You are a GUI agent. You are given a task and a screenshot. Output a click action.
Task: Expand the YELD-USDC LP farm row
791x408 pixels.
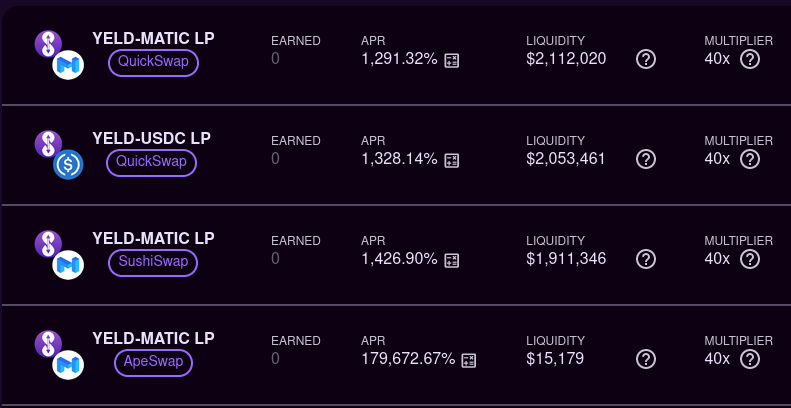point(397,155)
